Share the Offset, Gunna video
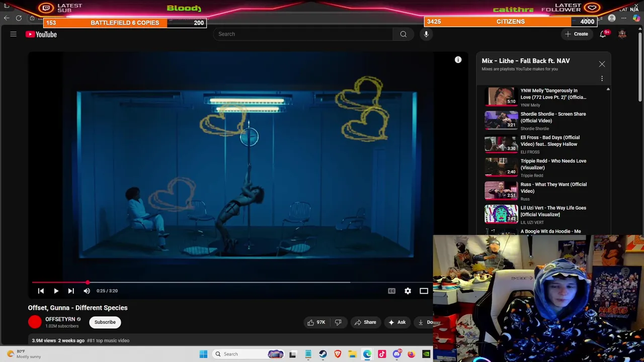 [x=365, y=322]
